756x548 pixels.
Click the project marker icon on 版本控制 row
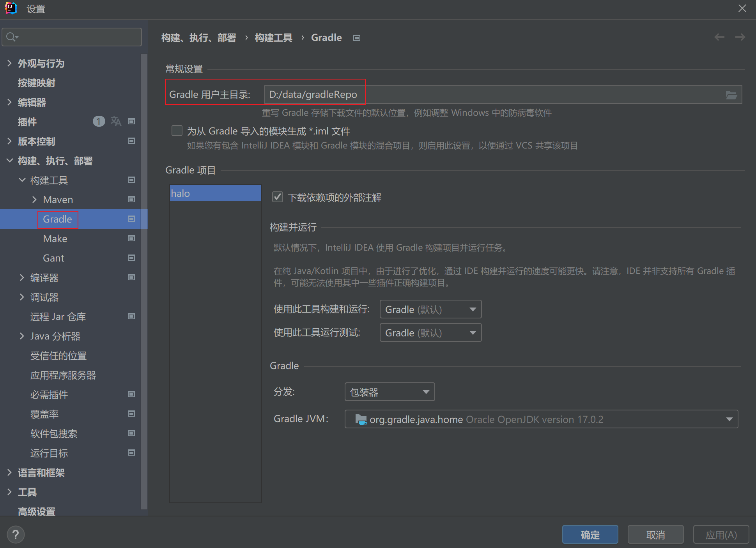click(x=131, y=141)
